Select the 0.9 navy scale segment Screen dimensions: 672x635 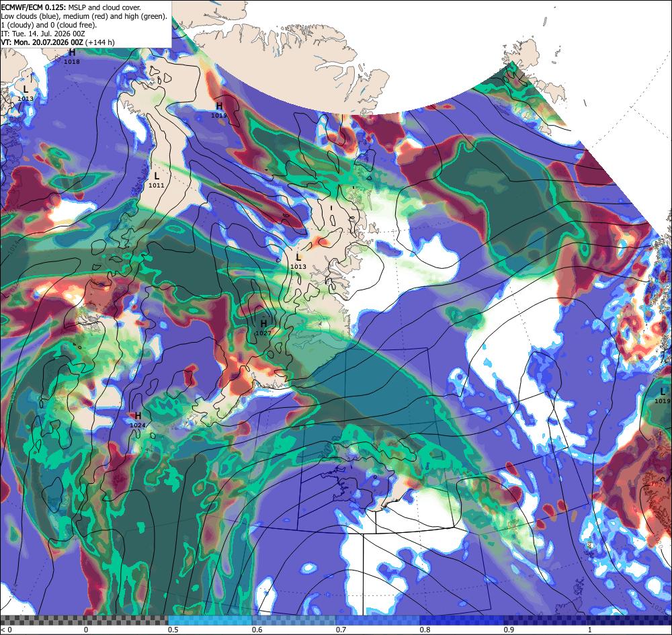pyautogui.click(x=546, y=620)
